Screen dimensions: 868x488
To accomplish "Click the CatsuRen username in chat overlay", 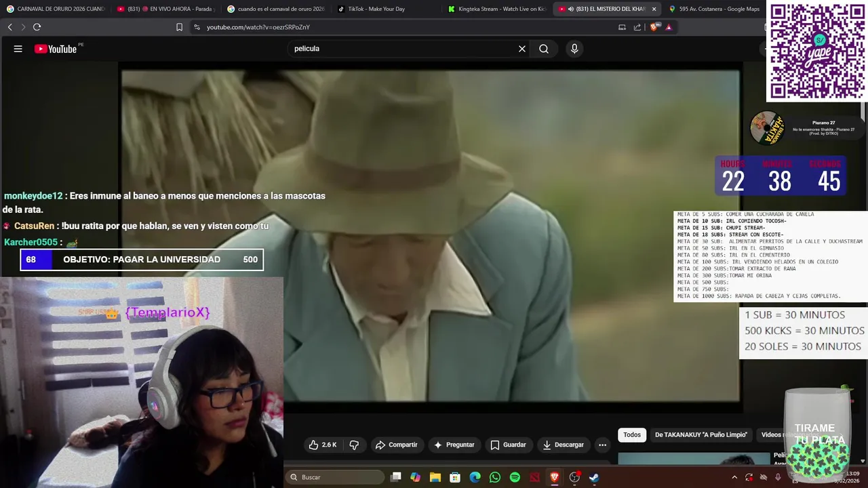I will (x=34, y=226).
